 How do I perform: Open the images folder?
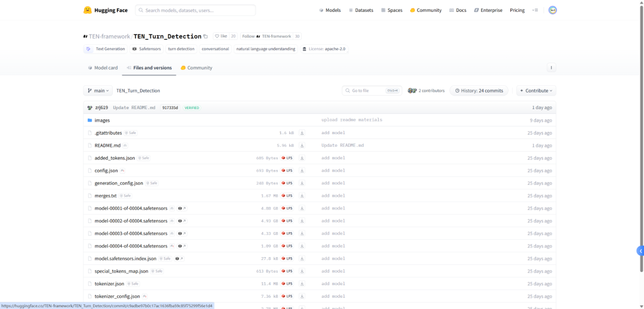point(103,120)
